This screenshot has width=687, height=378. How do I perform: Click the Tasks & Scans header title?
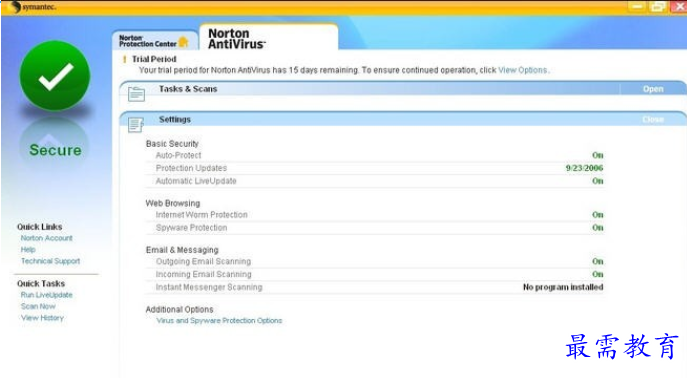coord(188,89)
